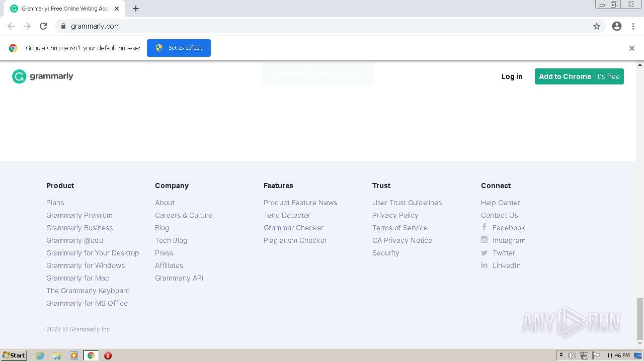Click the network tray icon
Image resolution: width=644 pixels, height=362 pixels.
(584, 355)
